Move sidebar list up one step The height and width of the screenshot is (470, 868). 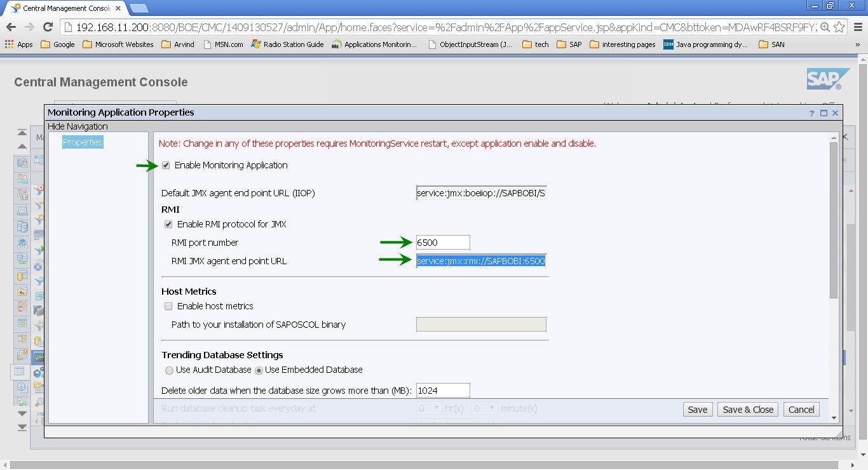tap(22, 146)
